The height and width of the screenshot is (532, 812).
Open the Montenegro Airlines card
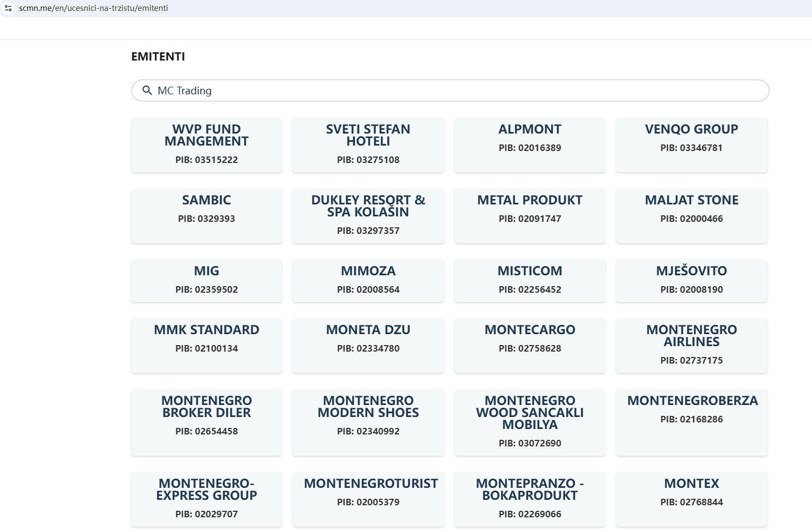(x=691, y=346)
